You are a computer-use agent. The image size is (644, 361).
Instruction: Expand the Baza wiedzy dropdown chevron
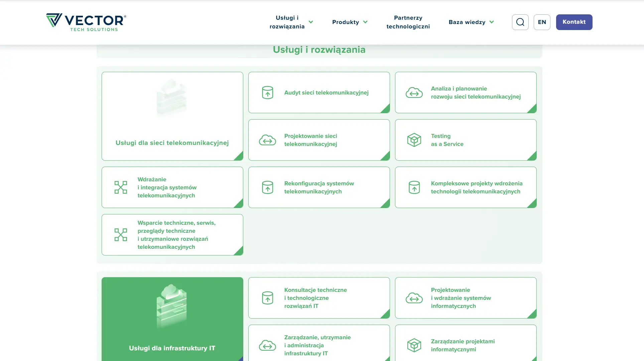pos(492,22)
